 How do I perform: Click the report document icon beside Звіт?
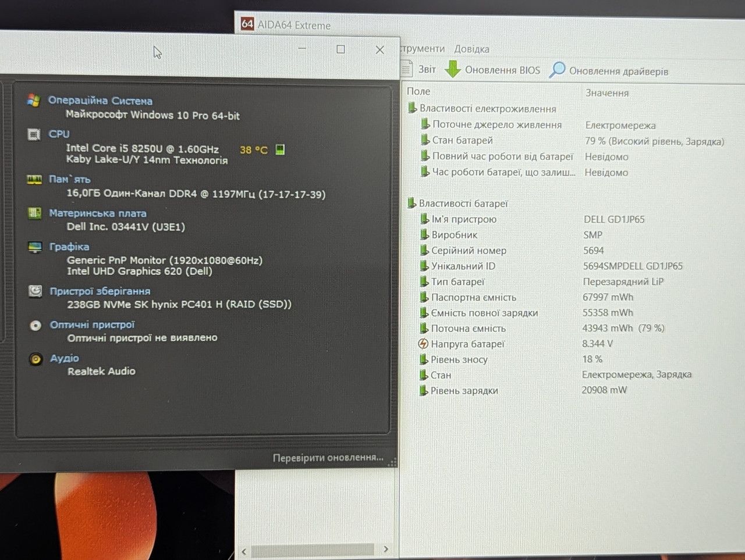(407, 69)
